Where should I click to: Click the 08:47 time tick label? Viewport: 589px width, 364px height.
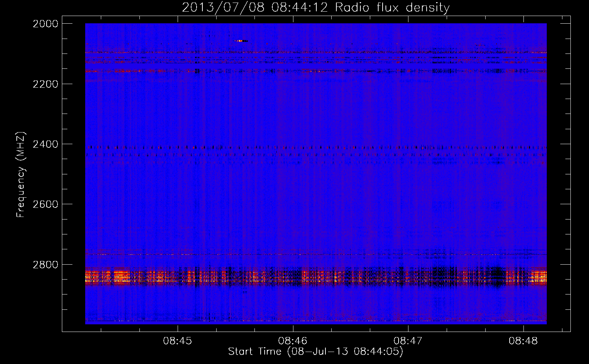tap(408, 341)
